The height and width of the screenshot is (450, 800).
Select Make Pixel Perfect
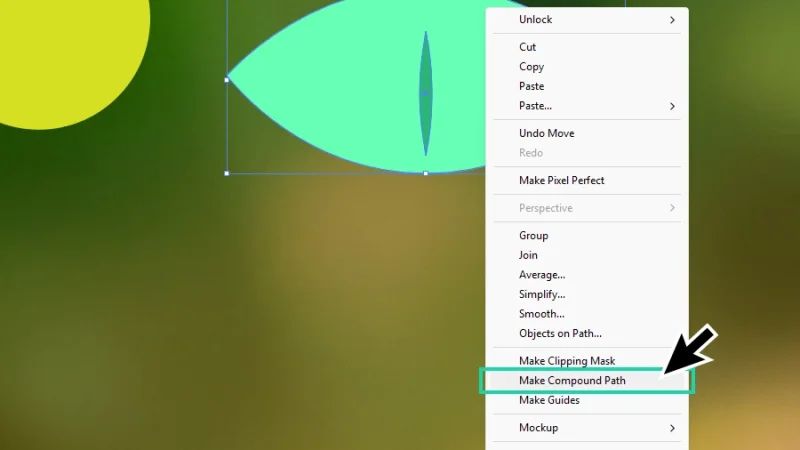point(561,180)
